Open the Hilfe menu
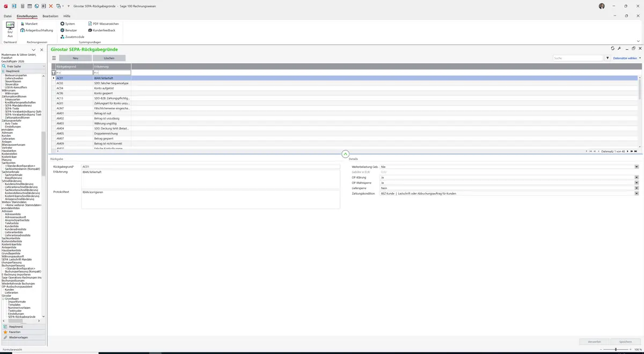 point(67,16)
